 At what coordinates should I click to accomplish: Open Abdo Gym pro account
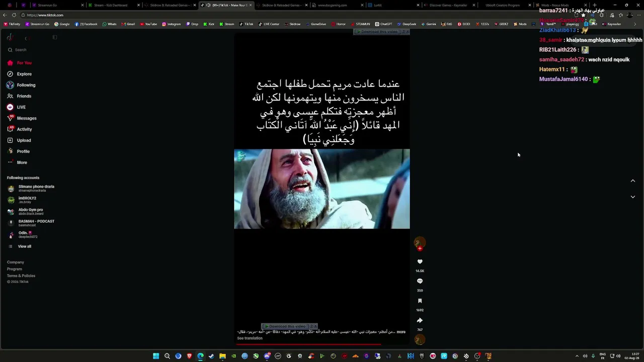point(25,211)
